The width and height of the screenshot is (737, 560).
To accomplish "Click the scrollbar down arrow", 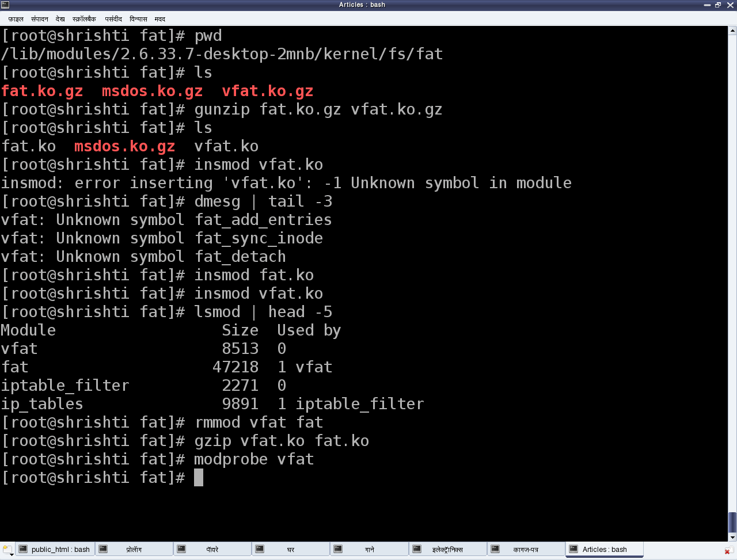I will (732, 536).
